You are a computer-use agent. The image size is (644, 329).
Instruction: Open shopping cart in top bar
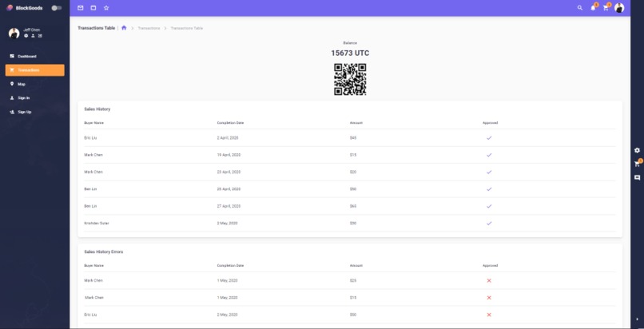[606, 8]
